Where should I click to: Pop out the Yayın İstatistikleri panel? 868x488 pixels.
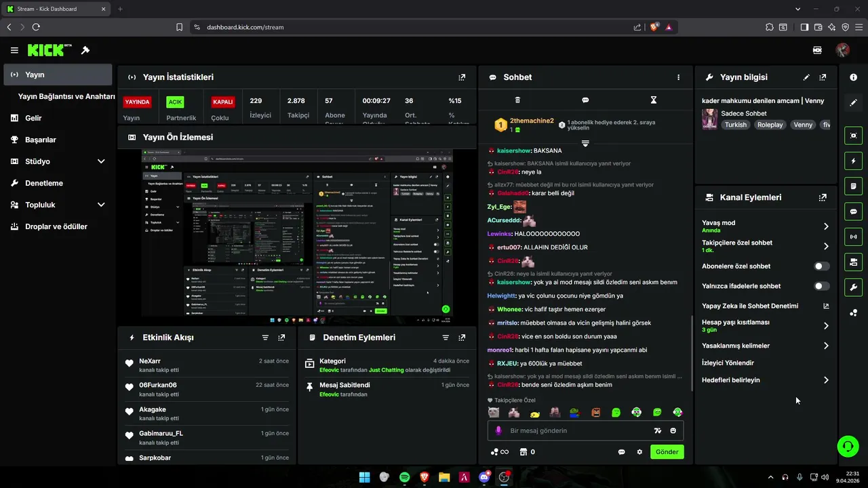[x=462, y=77]
